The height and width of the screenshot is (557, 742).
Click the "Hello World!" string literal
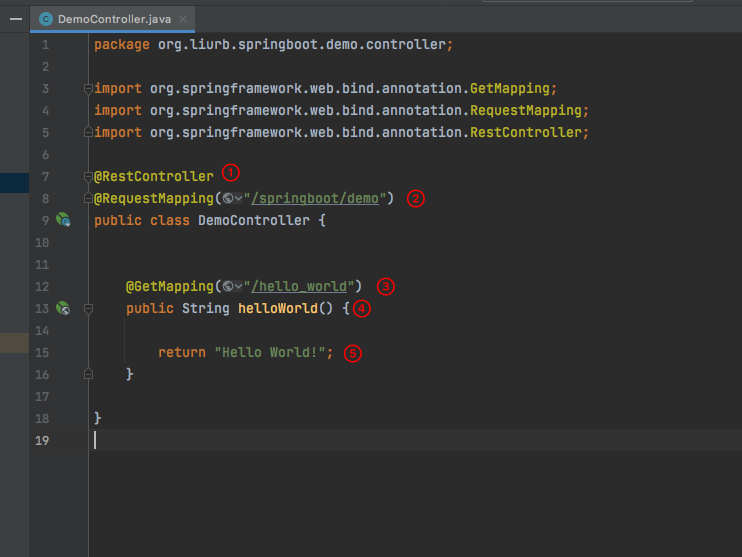pos(270,353)
